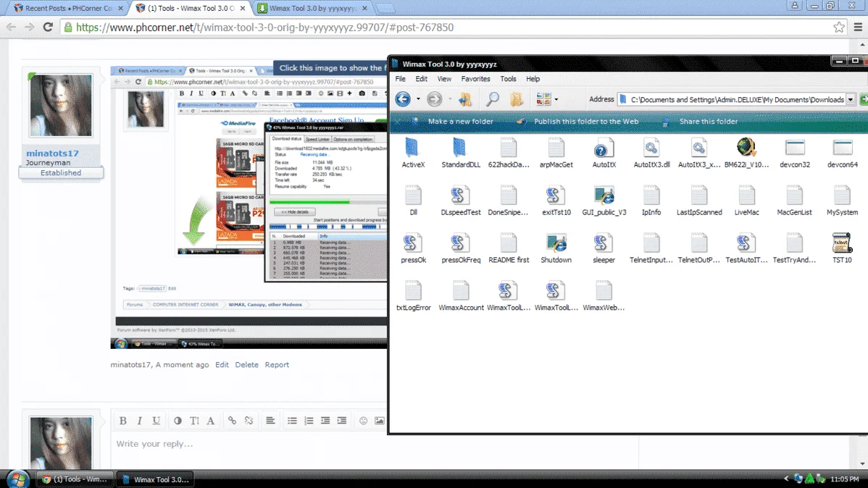Open the Edit menu in explorer
Viewport: 868px width, 488px height.
click(x=421, y=79)
